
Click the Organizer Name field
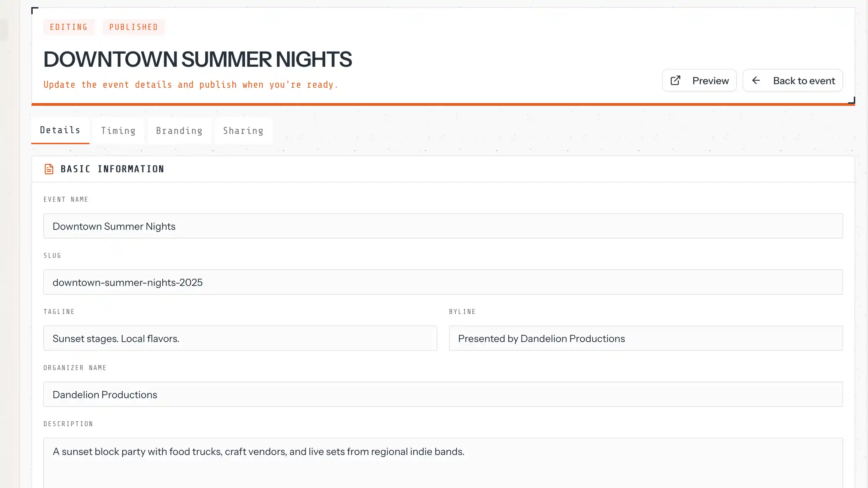[443, 395]
